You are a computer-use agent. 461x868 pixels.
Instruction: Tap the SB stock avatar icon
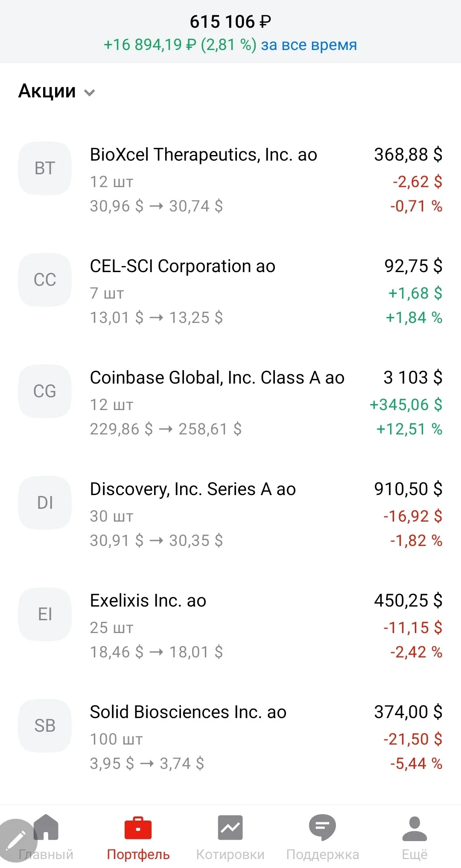coord(45,726)
